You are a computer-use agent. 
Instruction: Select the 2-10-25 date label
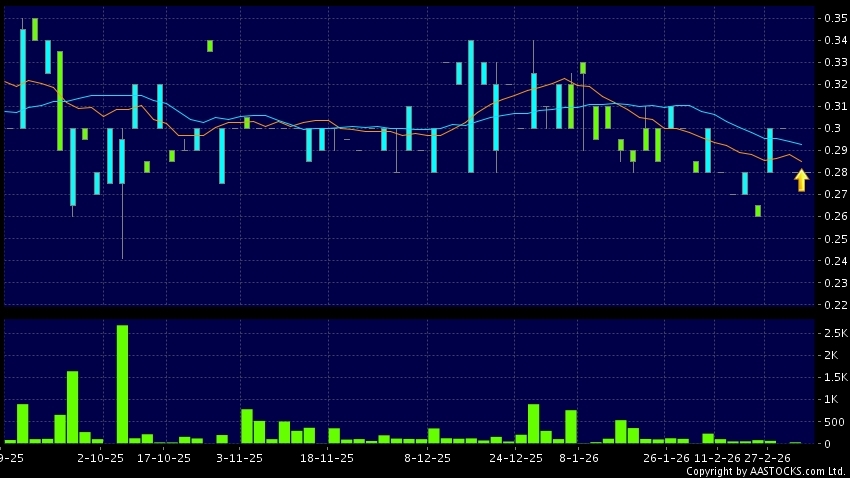(100, 458)
